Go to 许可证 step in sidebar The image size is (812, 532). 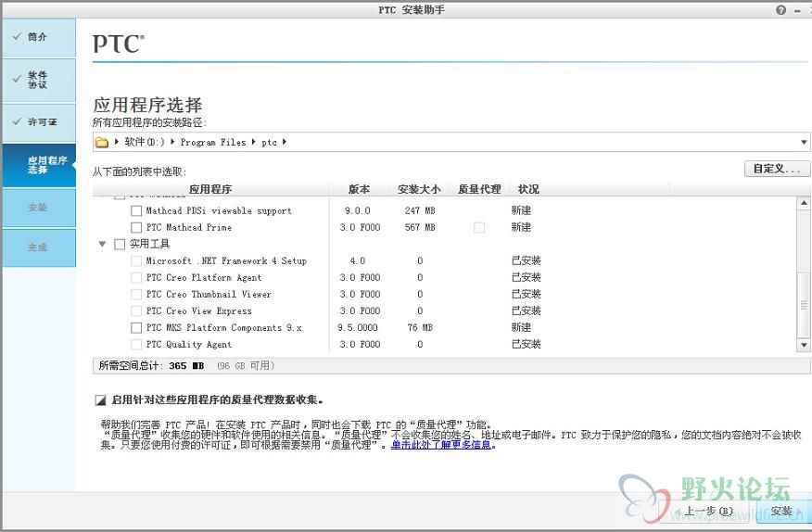(39, 122)
